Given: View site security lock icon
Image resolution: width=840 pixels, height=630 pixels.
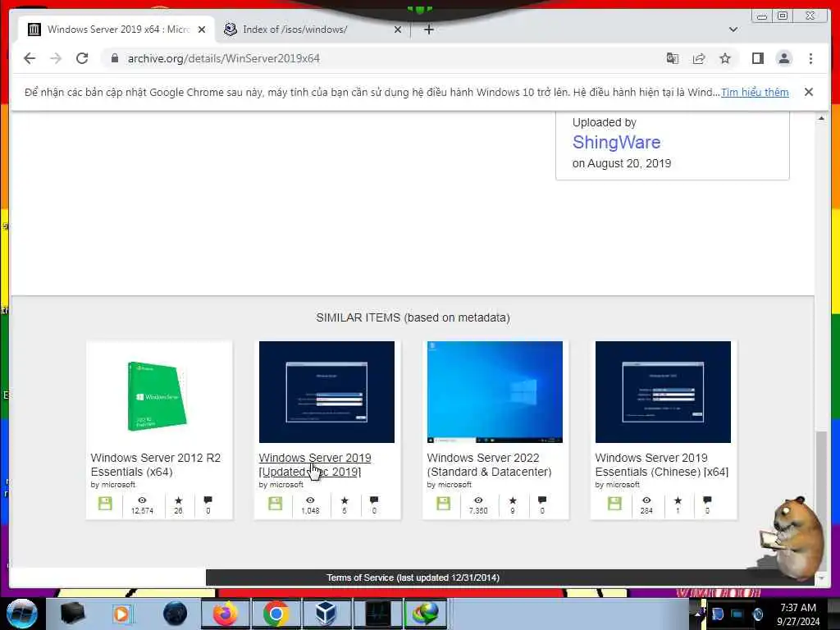Looking at the screenshot, I should (x=114, y=58).
